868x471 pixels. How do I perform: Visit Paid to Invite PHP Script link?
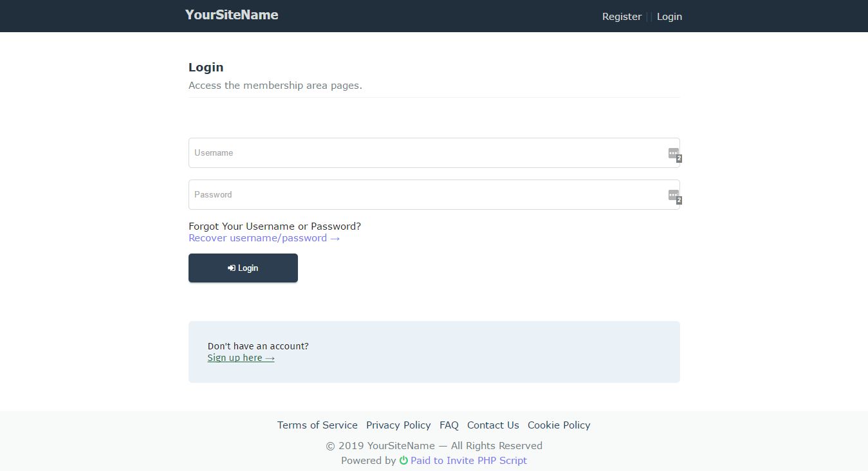point(468,461)
